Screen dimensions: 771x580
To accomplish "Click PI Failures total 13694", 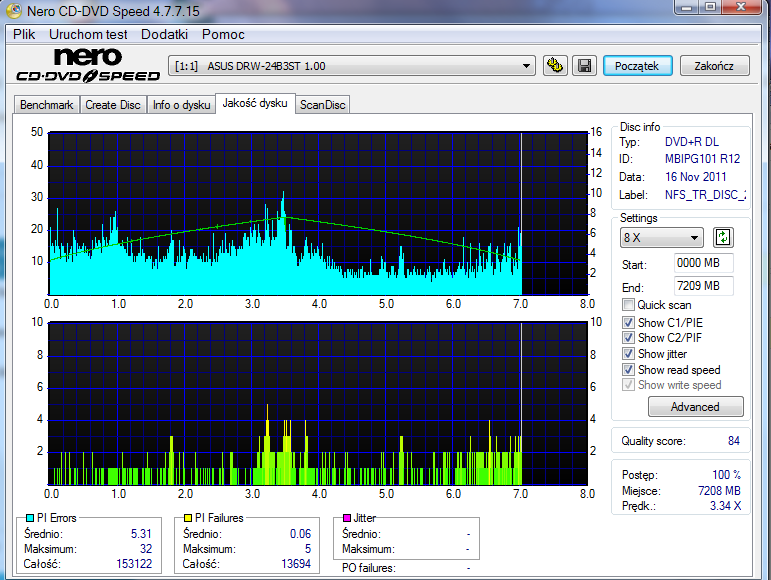I will pos(296,564).
